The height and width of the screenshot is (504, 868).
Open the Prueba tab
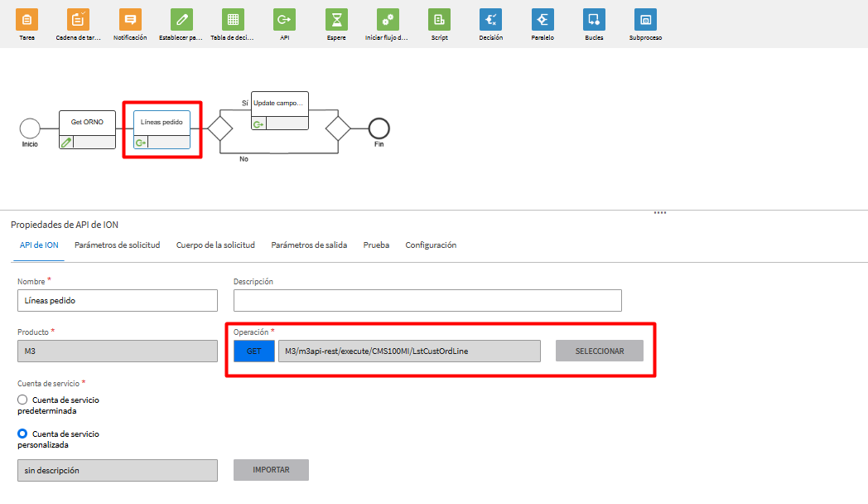pos(376,245)
